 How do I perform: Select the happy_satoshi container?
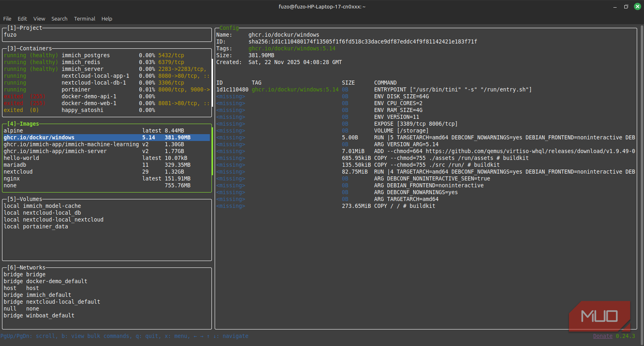click(x=107, y=110)
